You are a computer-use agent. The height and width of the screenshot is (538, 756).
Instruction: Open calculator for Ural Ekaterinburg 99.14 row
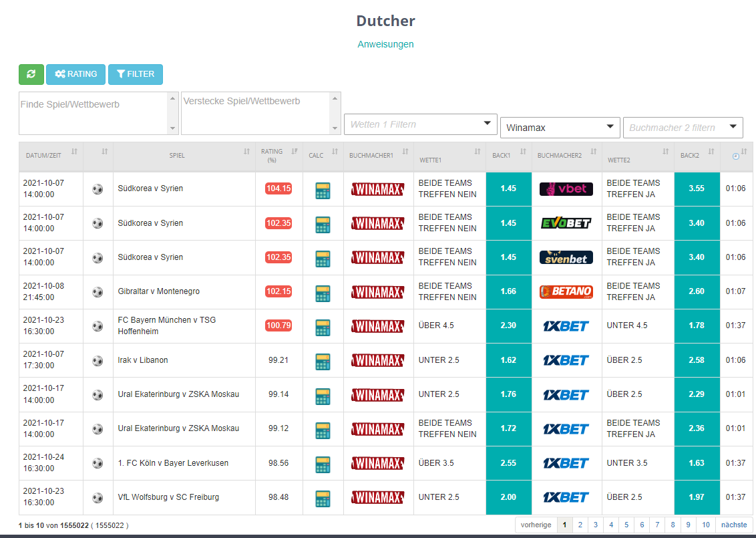click(x=323, y=396)
